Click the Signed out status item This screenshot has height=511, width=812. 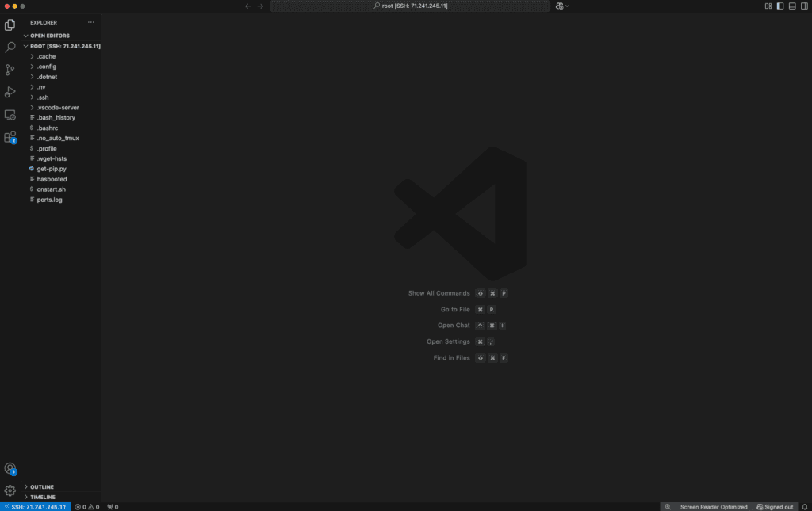[775, 507]
